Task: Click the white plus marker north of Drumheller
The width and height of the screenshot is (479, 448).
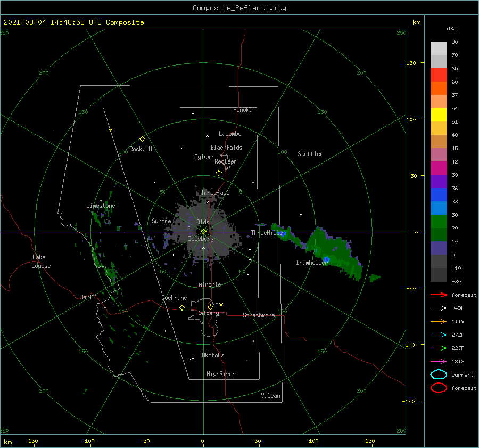Action: (301, 214)
